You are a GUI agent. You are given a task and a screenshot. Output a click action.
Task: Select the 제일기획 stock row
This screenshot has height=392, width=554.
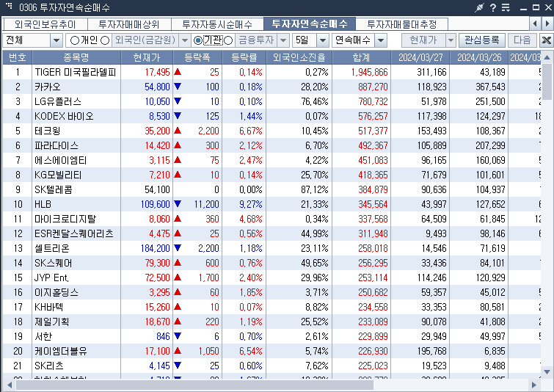coord(271,322)
